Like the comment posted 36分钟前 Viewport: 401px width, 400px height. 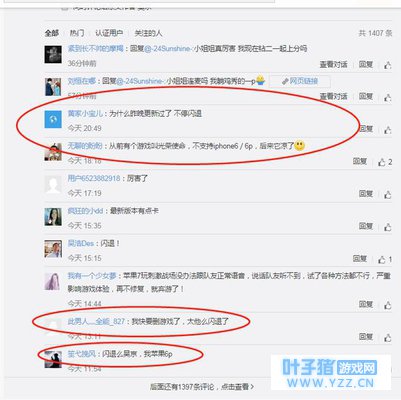pyautogui.click(x=388, y=65)
